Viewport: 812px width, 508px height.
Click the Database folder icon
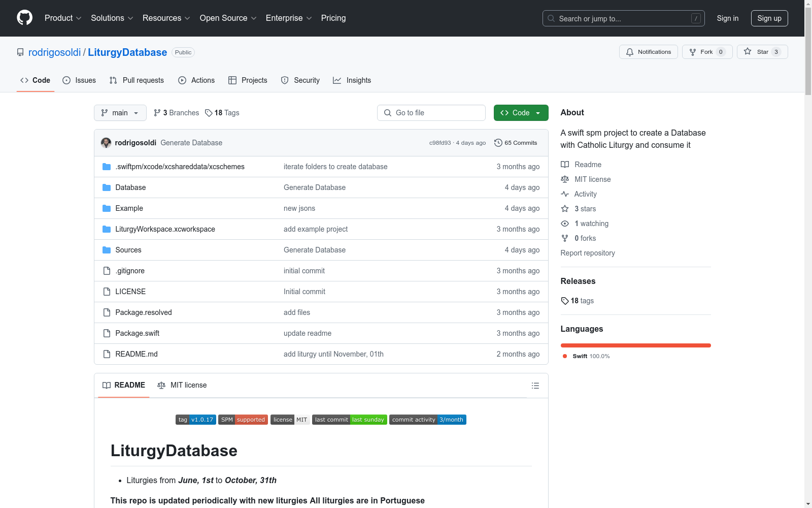coord(107,187)
